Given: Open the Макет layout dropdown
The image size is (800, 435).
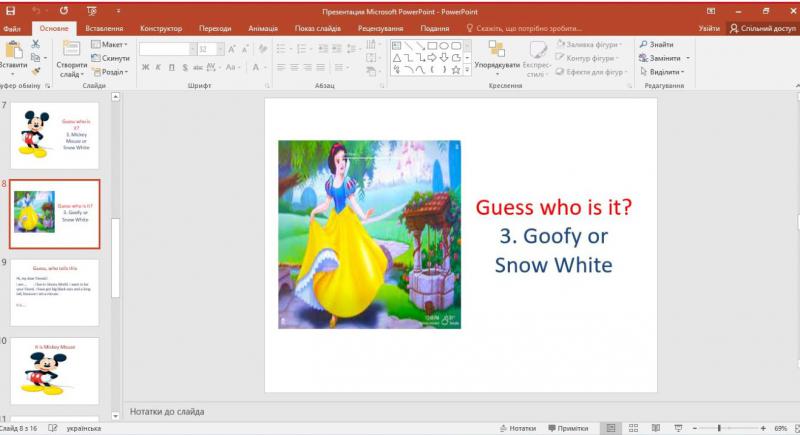Looking at the screenshot, I should point(109,44).
